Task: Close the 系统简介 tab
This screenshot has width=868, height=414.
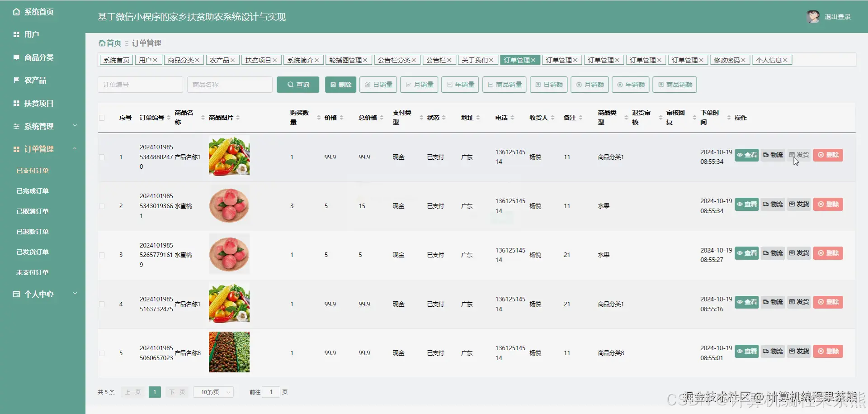Action: 316,60
